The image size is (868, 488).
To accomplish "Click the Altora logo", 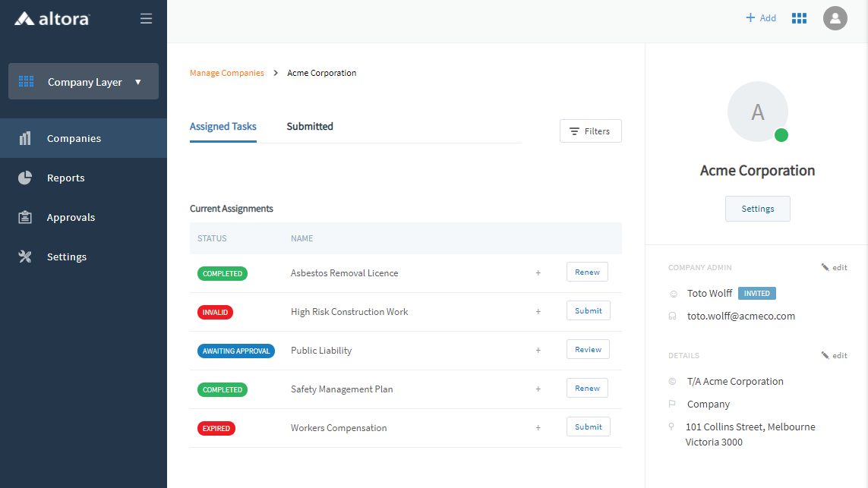I will coord(52,19).
